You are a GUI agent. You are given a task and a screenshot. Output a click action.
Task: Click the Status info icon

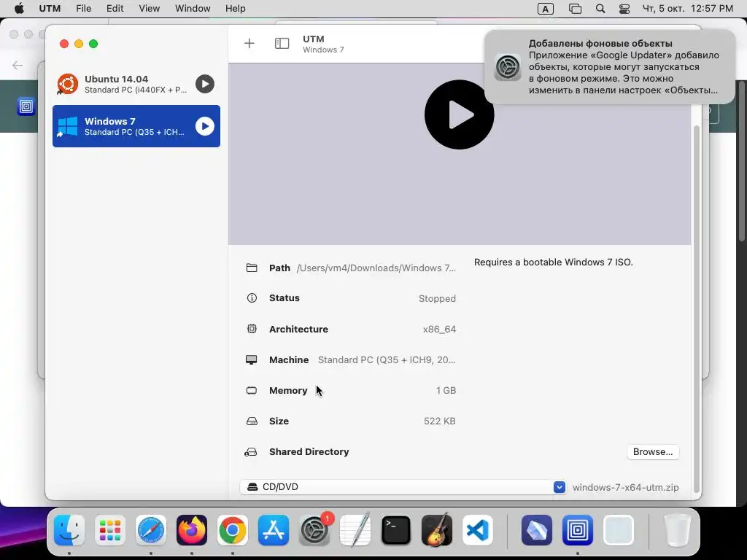click(x=252, y=298)
